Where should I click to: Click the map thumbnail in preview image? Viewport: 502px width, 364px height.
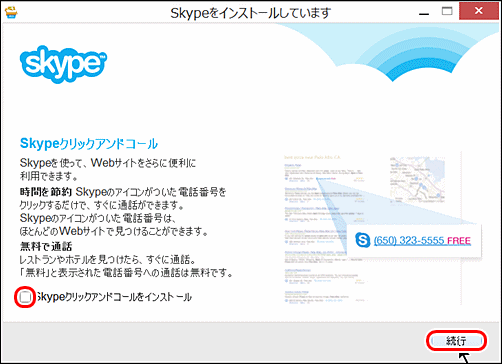coord(417,180)
